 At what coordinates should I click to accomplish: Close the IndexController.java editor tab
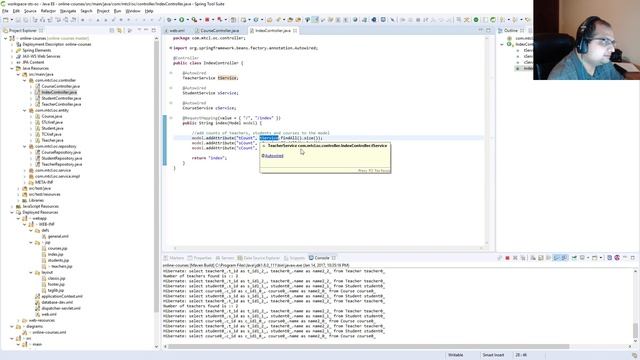click(x=295, y=31)
